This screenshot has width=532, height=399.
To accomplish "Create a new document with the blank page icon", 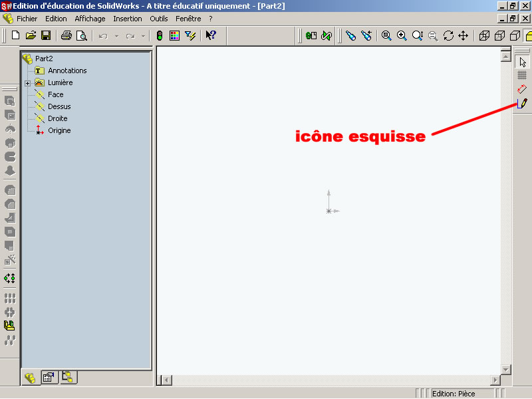I will pyautogui.click(x=15, y=35).
